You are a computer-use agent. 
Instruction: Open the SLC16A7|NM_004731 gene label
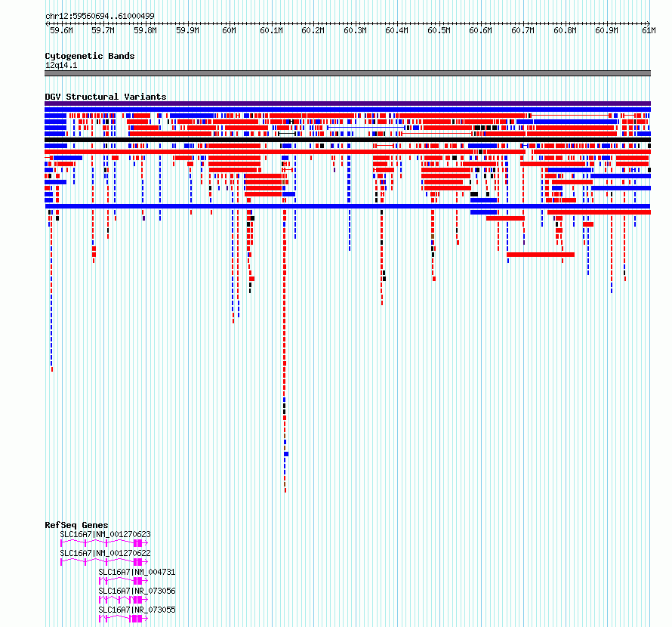click(137, 572)
